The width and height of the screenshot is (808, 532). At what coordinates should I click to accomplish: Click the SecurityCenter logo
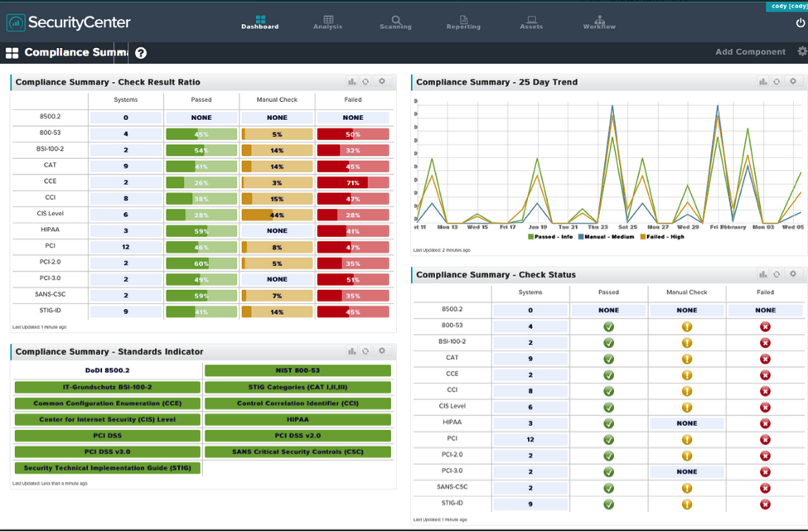pos(69,22)
